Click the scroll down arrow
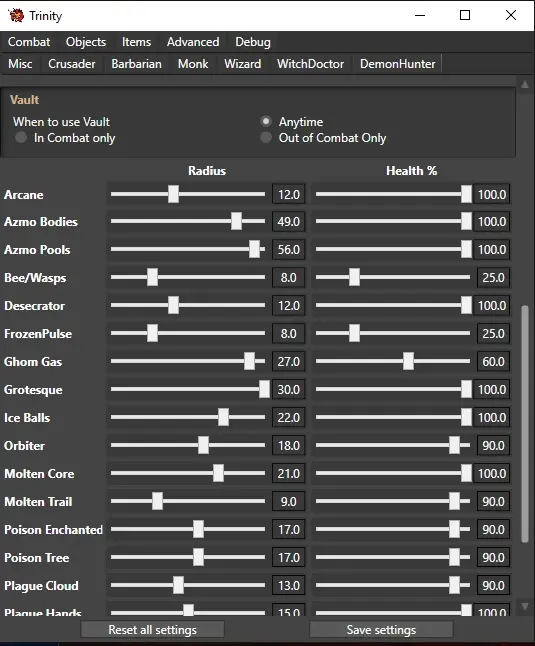The image size is (535, 646). [525, 606]
